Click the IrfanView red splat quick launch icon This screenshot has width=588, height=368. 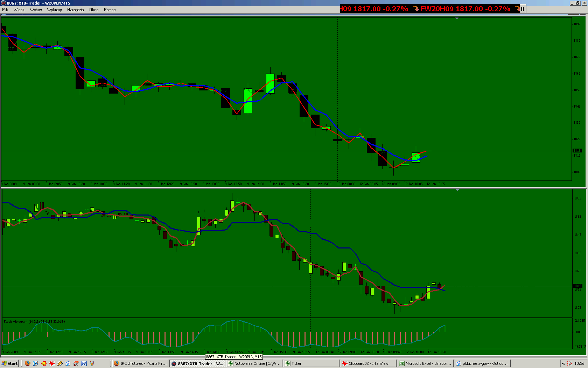point(52,363)
